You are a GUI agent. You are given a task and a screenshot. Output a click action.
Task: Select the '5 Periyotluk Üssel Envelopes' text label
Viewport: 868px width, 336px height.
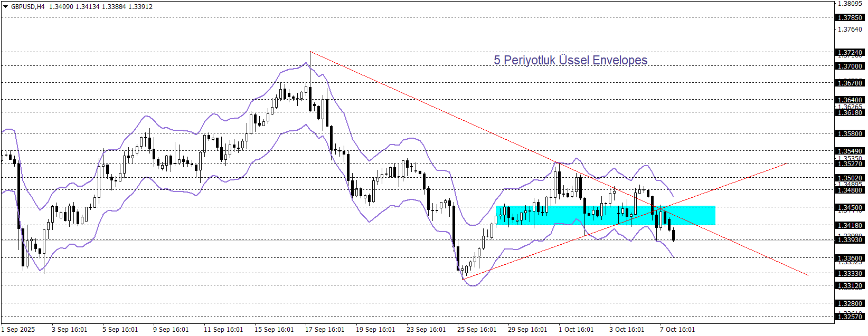pos(570,60)
